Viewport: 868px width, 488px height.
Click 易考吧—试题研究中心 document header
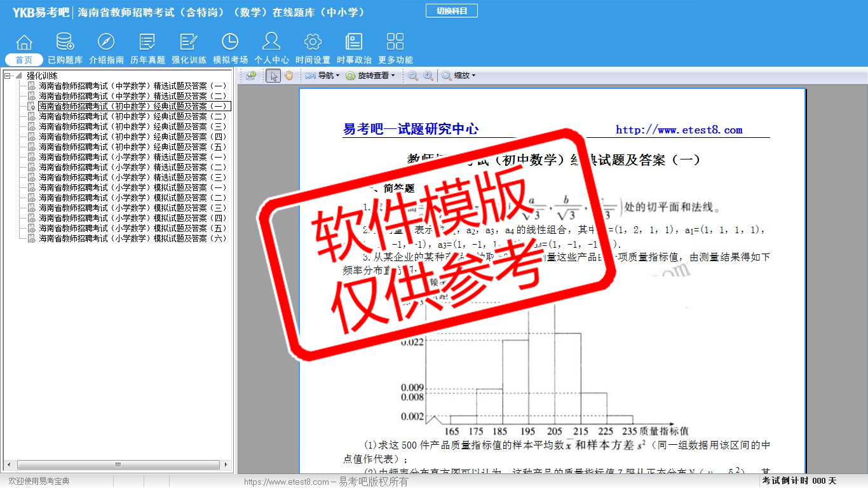click(x=410, y=129)
